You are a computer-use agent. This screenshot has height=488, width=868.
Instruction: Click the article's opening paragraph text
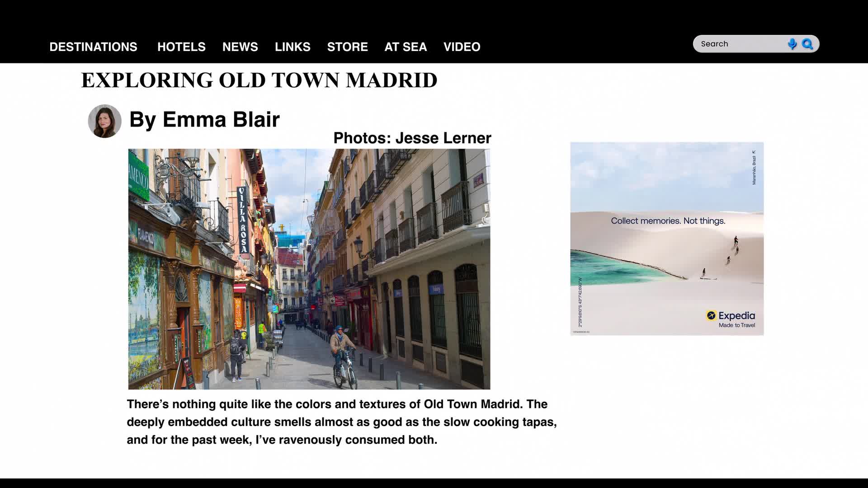tap(341, 422)
